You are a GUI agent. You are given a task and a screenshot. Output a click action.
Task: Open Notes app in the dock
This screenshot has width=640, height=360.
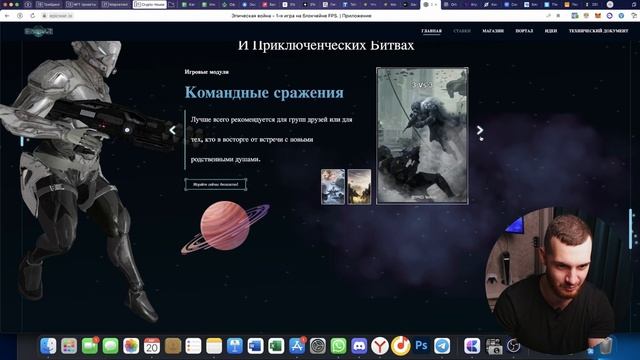[x=214, y=346]
